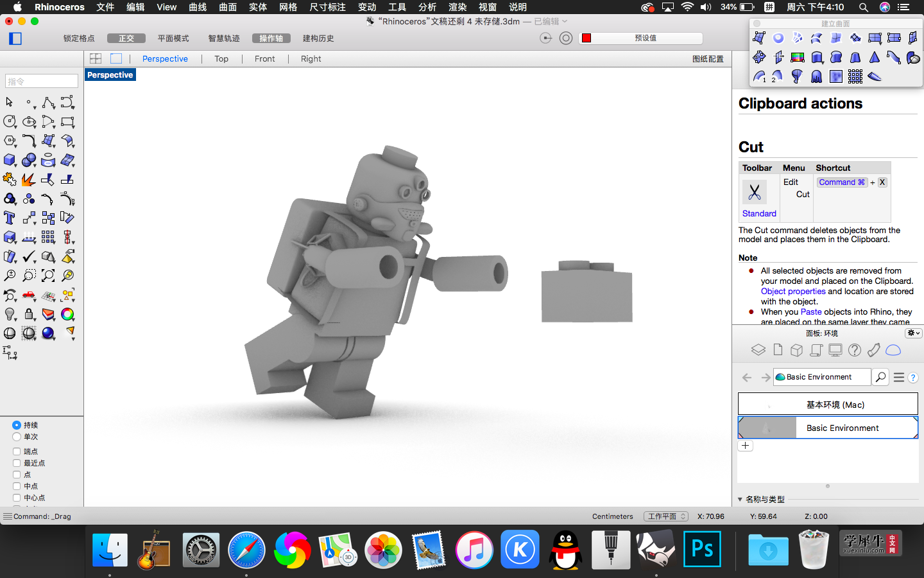
Task: Click the environment search magnifier button
Action: click(880, 377)
